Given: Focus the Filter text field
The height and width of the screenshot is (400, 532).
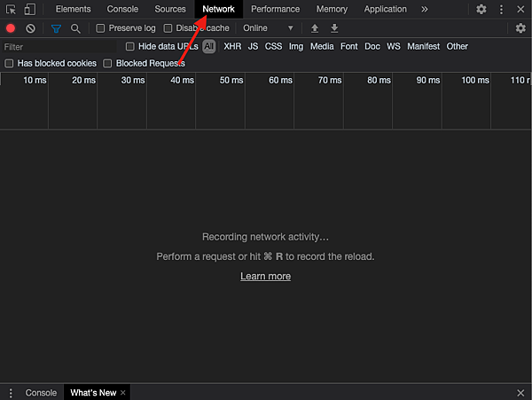Looking at the screenshot, I should point(59,47).
